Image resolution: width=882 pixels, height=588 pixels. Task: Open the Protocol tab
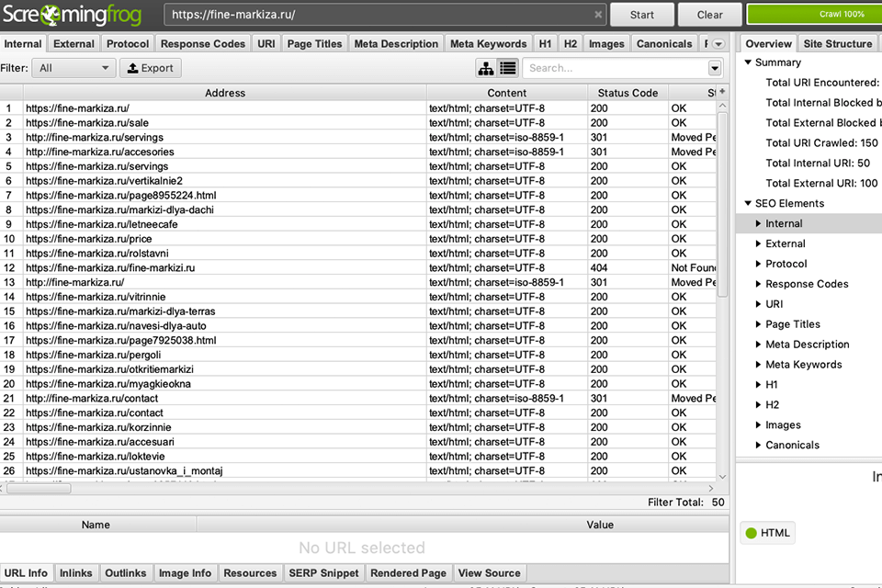coord(128,44)
